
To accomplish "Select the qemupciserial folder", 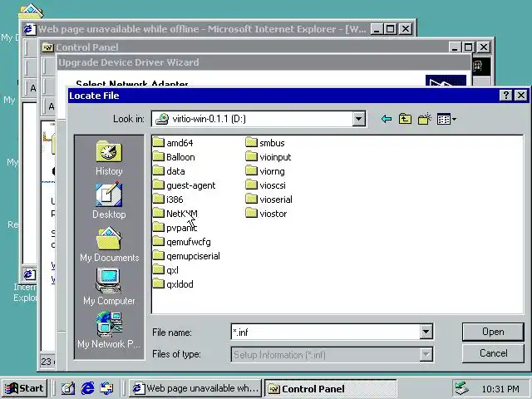I will [186, 256].
